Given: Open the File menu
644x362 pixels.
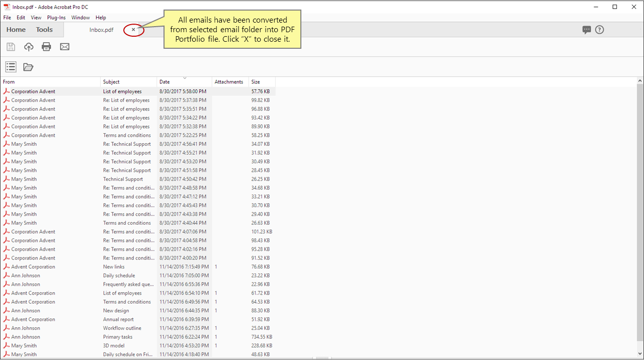Looking at the screenshot, I should [x=7, y=18].
